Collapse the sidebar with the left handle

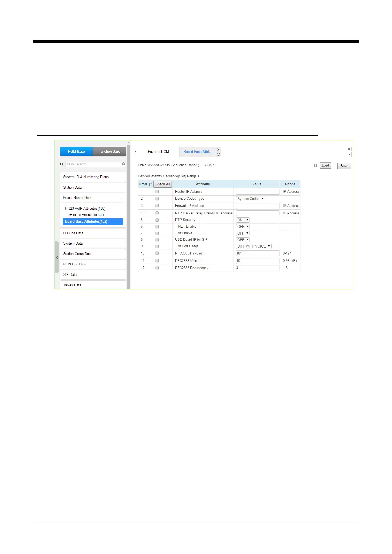point(57,257)
